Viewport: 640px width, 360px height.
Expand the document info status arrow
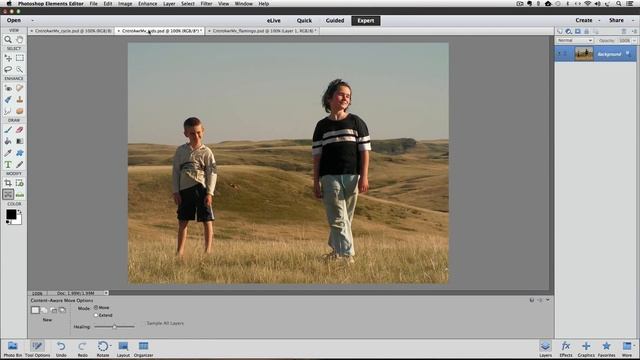tap(106, 293)
